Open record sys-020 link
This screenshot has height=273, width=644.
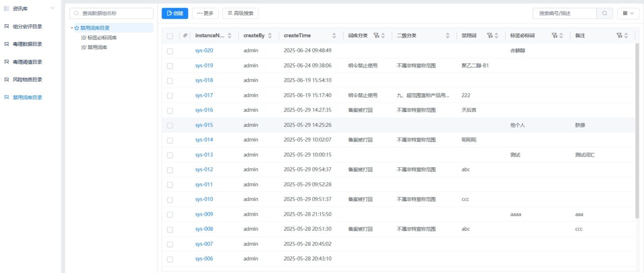(x=204, y=51)
